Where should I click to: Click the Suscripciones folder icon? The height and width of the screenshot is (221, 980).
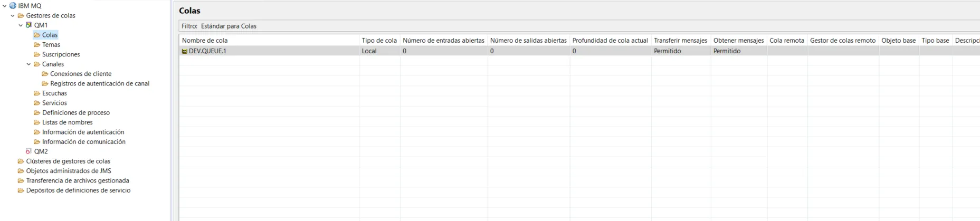[x=37, y=54]
